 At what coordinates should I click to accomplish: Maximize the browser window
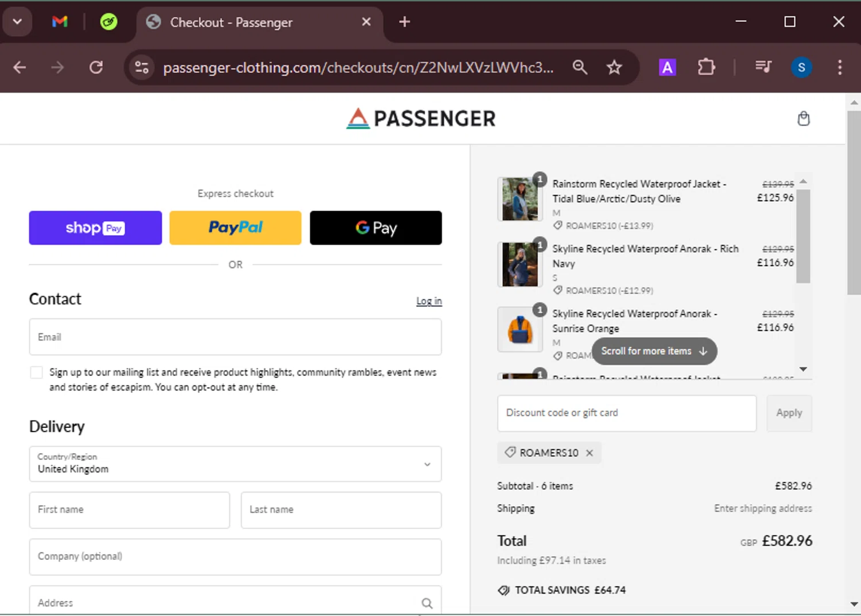[790, 22]
